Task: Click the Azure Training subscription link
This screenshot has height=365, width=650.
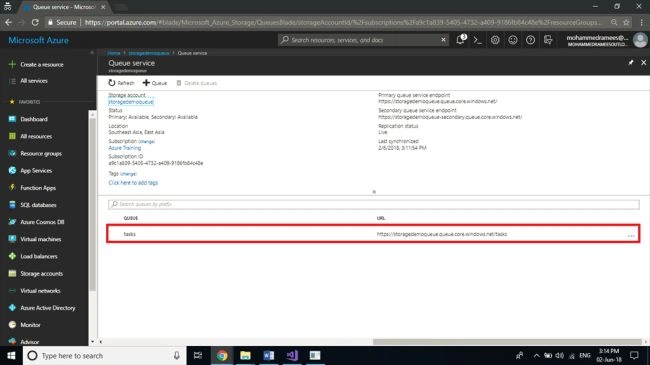Action: [x=125, y=148]
